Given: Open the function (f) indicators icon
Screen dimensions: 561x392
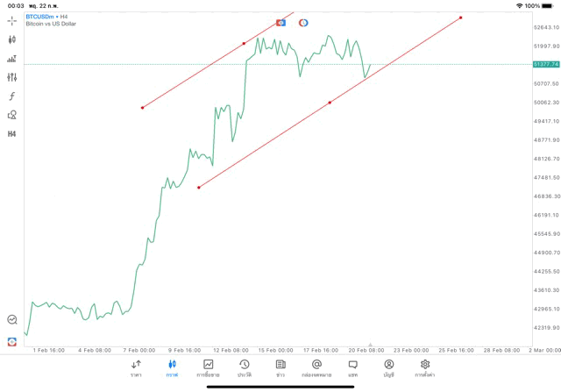Looking at the screenshot, I should (12, 96).
